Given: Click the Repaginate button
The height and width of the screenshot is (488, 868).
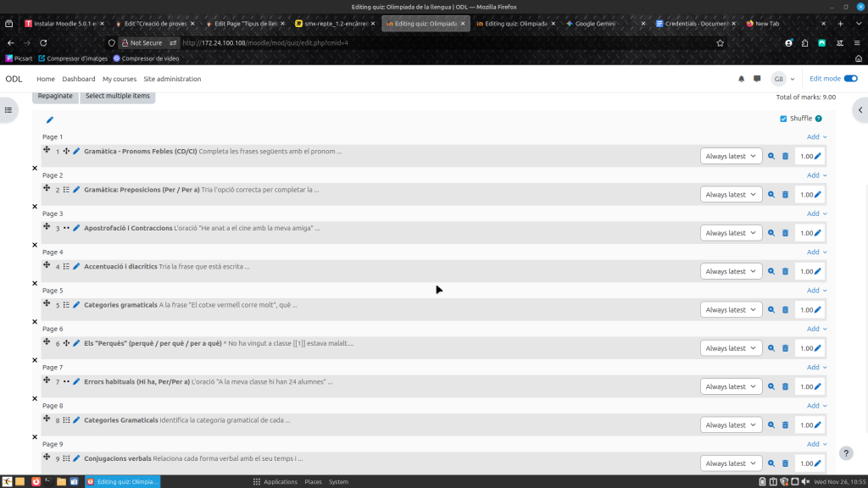Looking at the screenshot, I should tap(55, 96).
